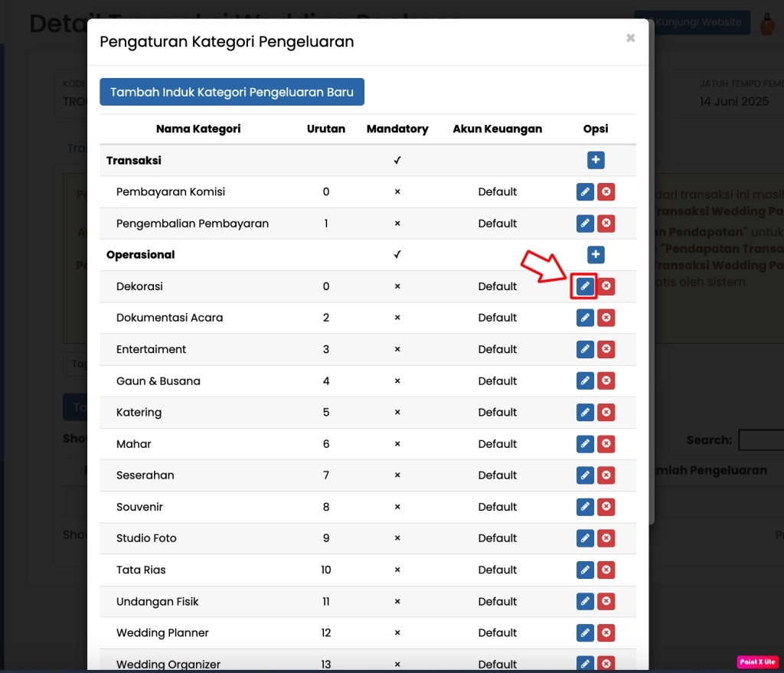Edit the Dokumentasi Acara category
Viewport: 784px width, 673px height.
(585, 318)
